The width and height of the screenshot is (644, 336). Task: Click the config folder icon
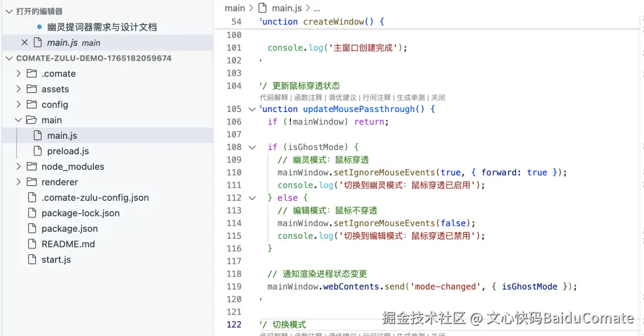[32, 105]
